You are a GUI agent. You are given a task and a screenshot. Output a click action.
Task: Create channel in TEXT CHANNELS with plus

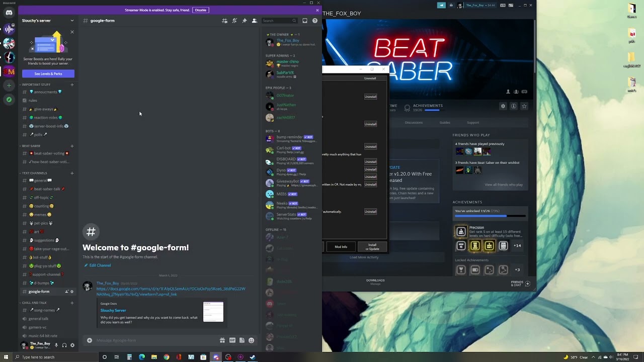72,173
